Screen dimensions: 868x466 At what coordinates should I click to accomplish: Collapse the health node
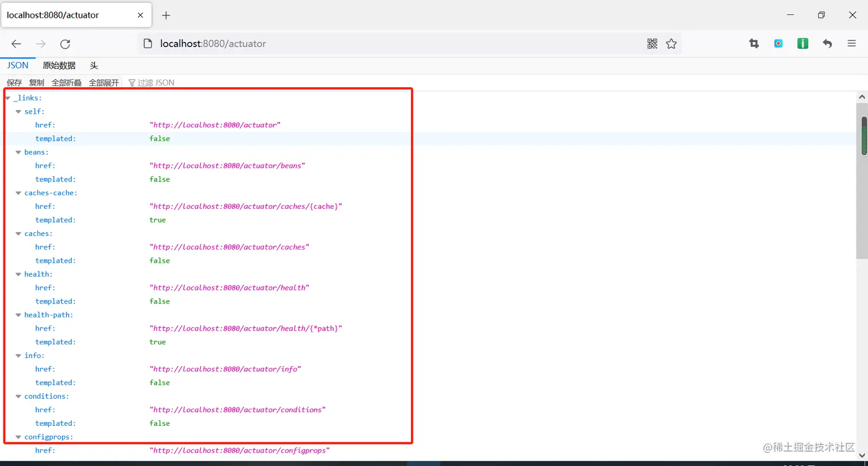18,275
